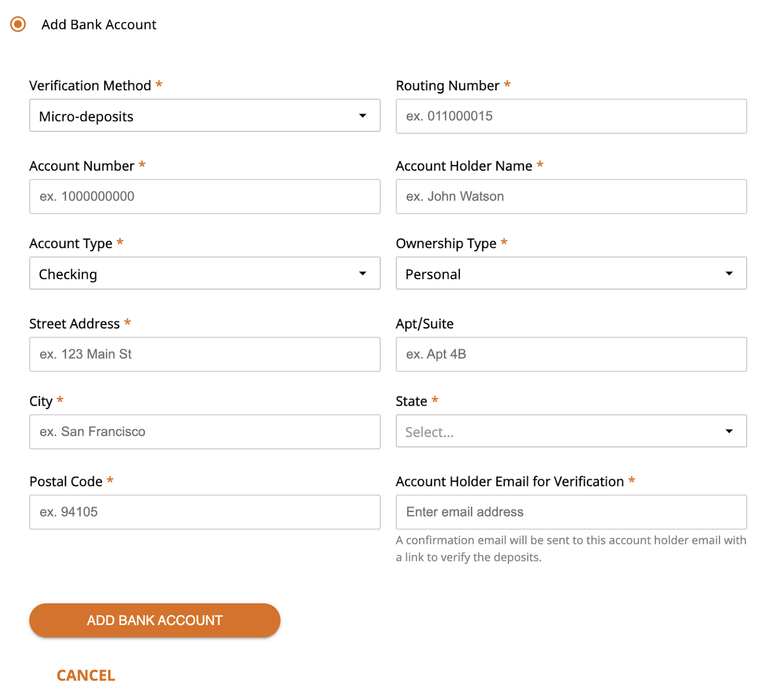Viewport: 784px width, 685px height.
Task: Select the Add Bank Account radio button
Action: pos(18,24)
